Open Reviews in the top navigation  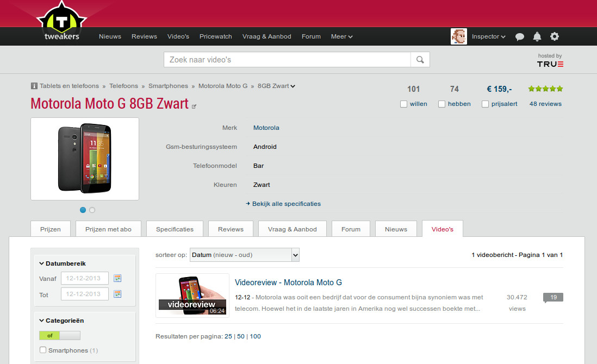pyautogui.click(x=144, y=36)
